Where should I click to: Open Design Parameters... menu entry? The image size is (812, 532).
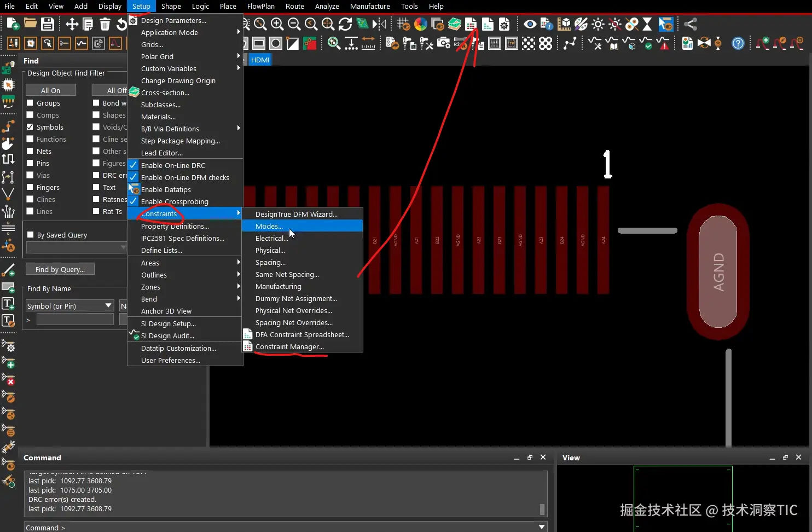point(185,20)
